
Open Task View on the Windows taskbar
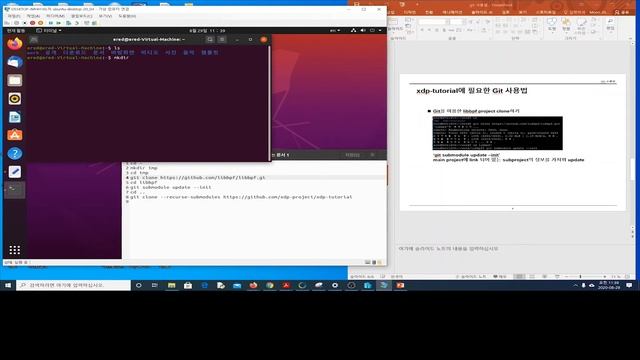(155, 285)
